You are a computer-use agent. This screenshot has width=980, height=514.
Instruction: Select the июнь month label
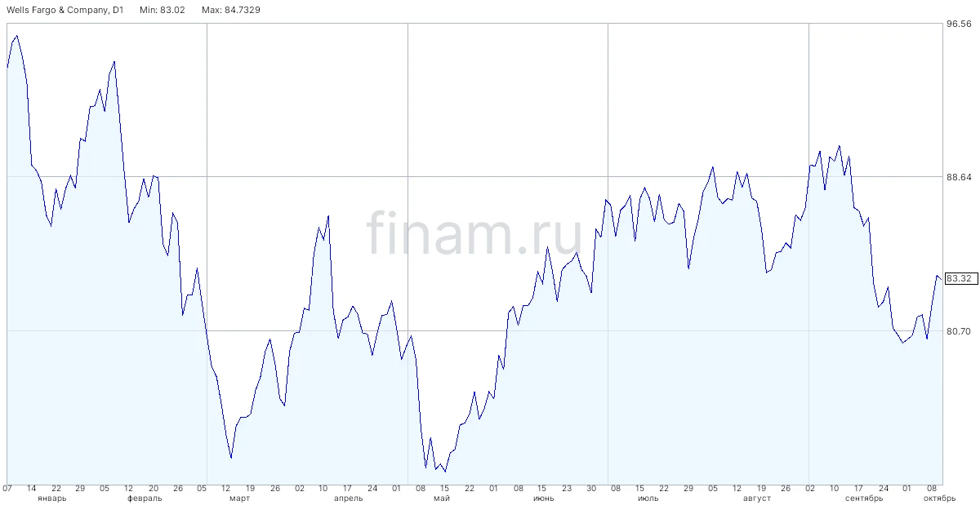(544, 498)
